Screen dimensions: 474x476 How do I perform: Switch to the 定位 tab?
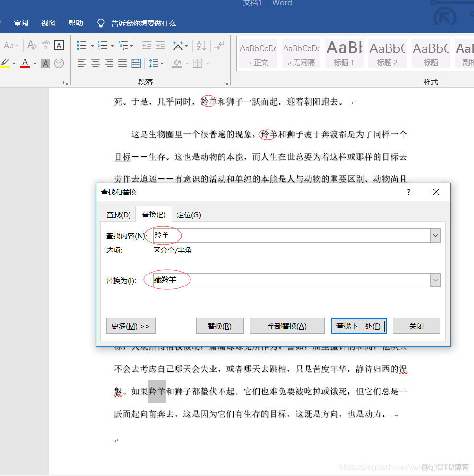coord(189,214)
